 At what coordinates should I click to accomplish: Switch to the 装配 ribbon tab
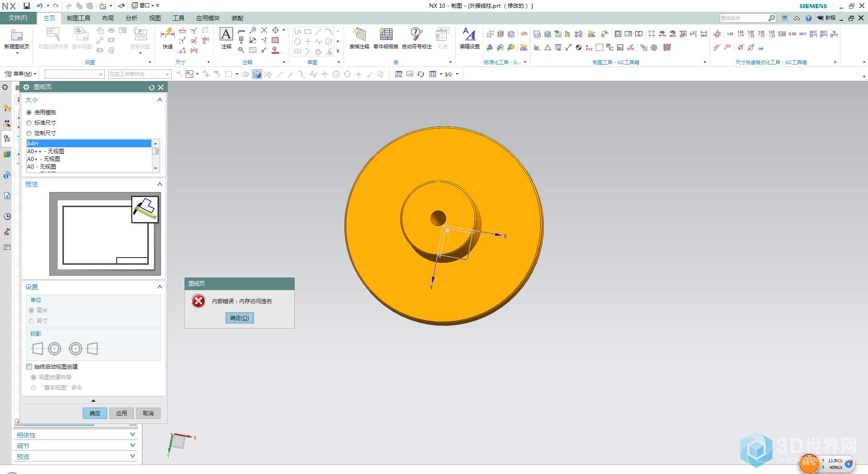(x=237, y=18)
